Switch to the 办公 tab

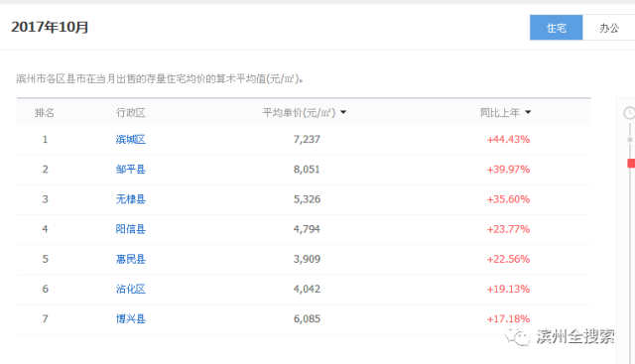[608, 28]
